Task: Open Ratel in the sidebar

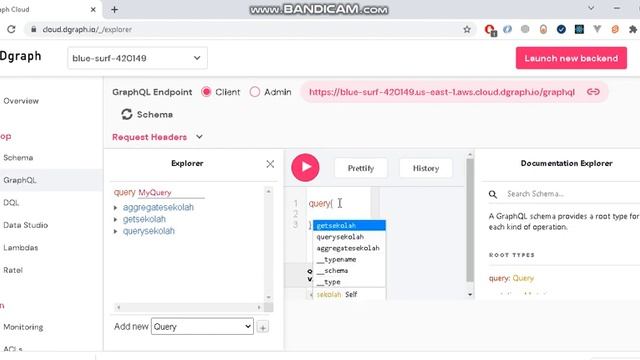Action: (13, 270)
